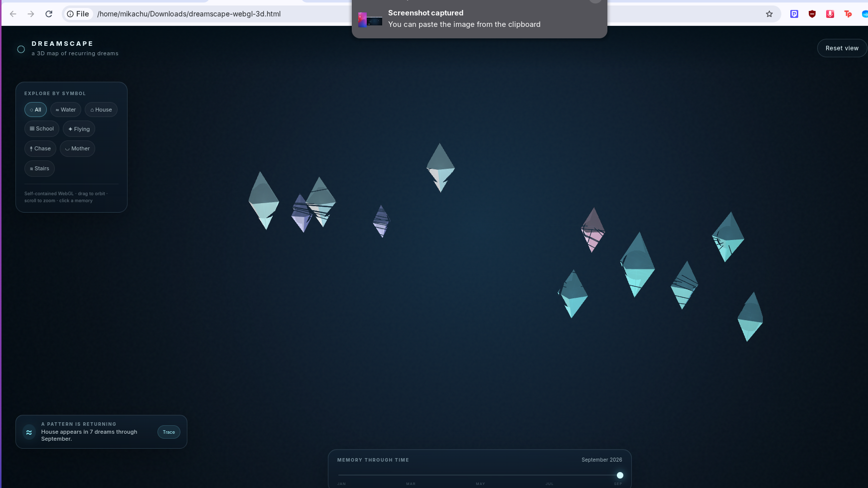868x488 pixels.
Task: Click the MAR label on timeline
Action: pos(411,484)
